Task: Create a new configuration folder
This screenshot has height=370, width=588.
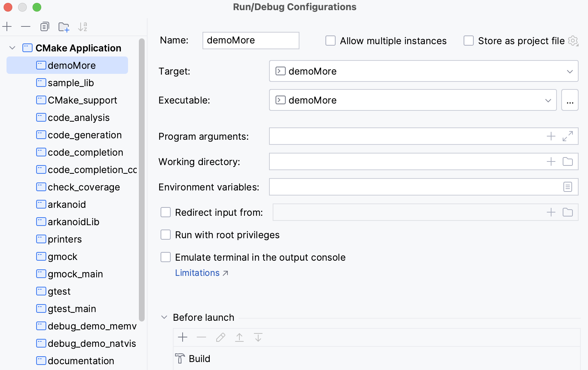Action: pyautogui.click(x=64, y=26)
